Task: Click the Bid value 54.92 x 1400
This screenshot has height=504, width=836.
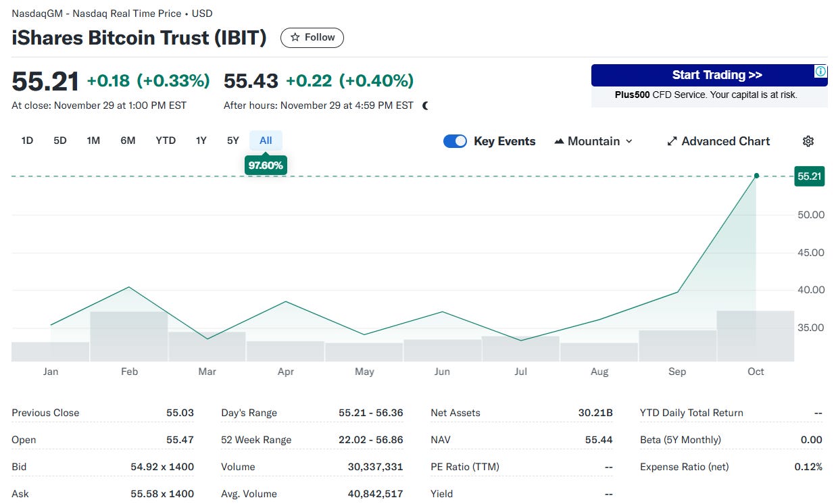Action: 162,467
